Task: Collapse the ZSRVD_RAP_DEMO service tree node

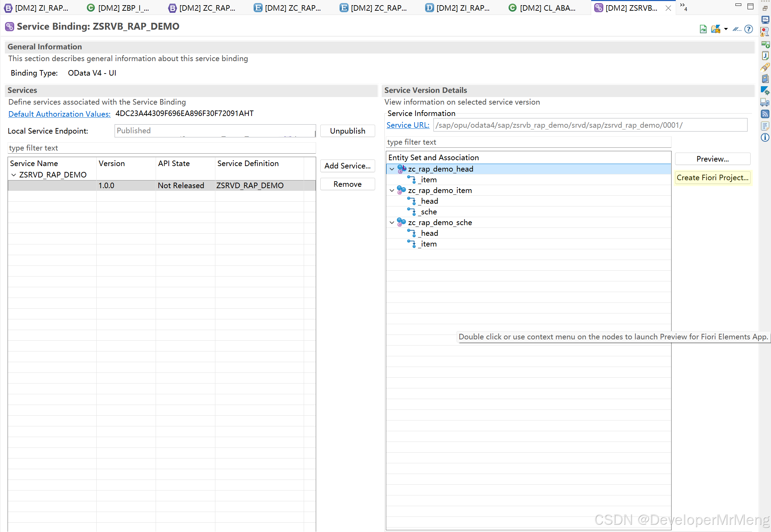Action: 13,175
